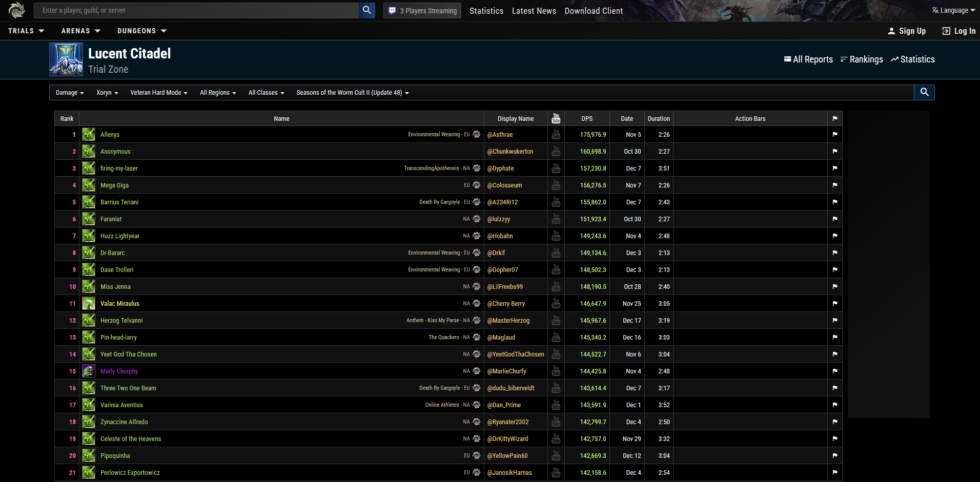Open the player link firing-my-laser
The height and width of the screenshot is (482, 980).
119,169
